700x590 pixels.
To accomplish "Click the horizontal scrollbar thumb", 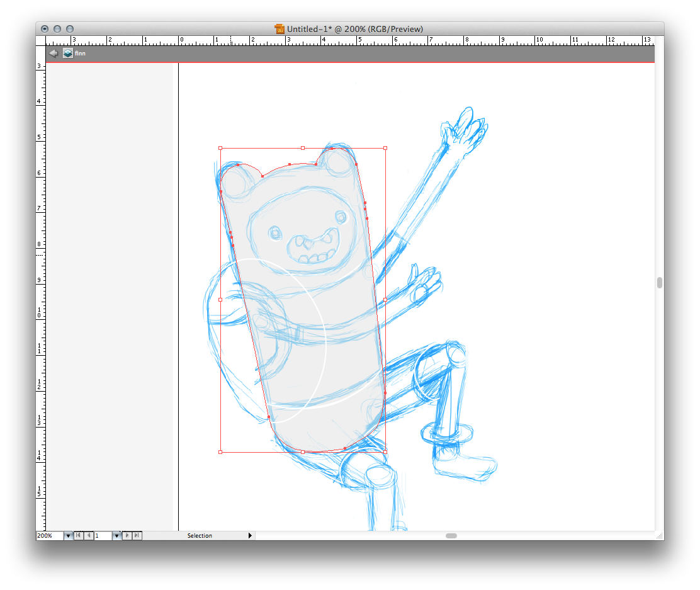I will coord(451,536).
